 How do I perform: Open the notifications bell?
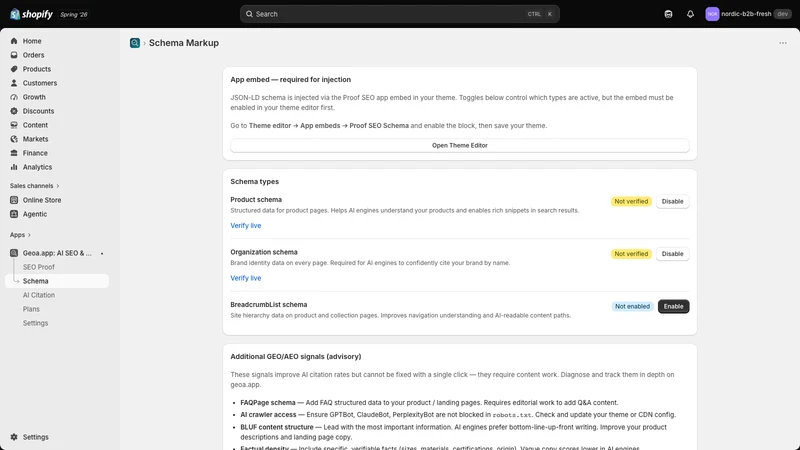click(690, 14)
